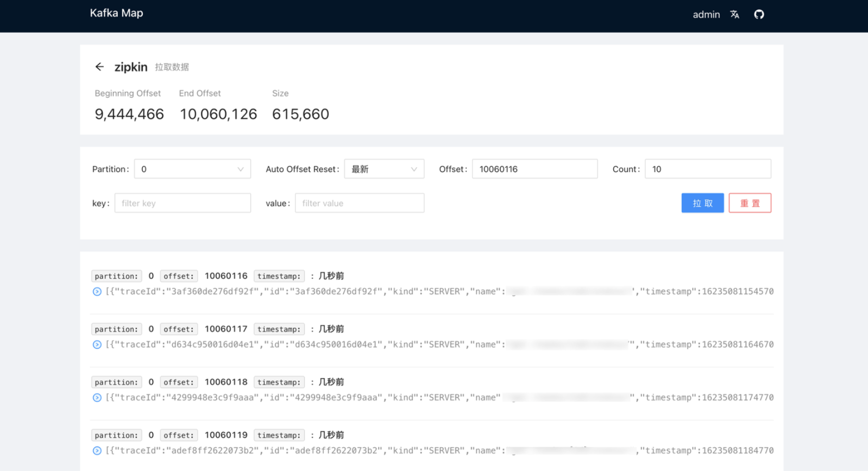Go back with the arrow beside zipkin

pyautogui.click(x=99, y=67)
